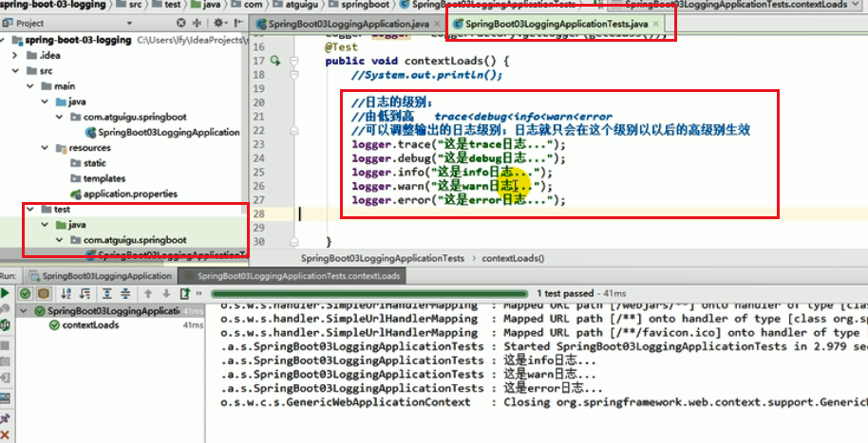The height and width of the screenshot is (443, 868).
Task: Expand all test results in Run toolbar
Action: coord(107,293)
